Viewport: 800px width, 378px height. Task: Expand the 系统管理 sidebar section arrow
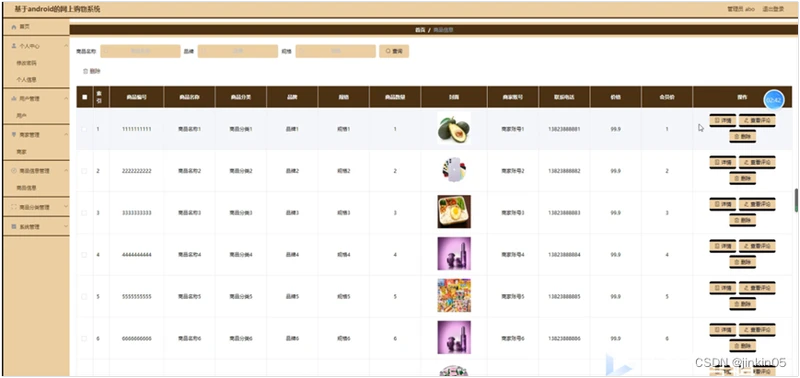[x=66, y=226]
